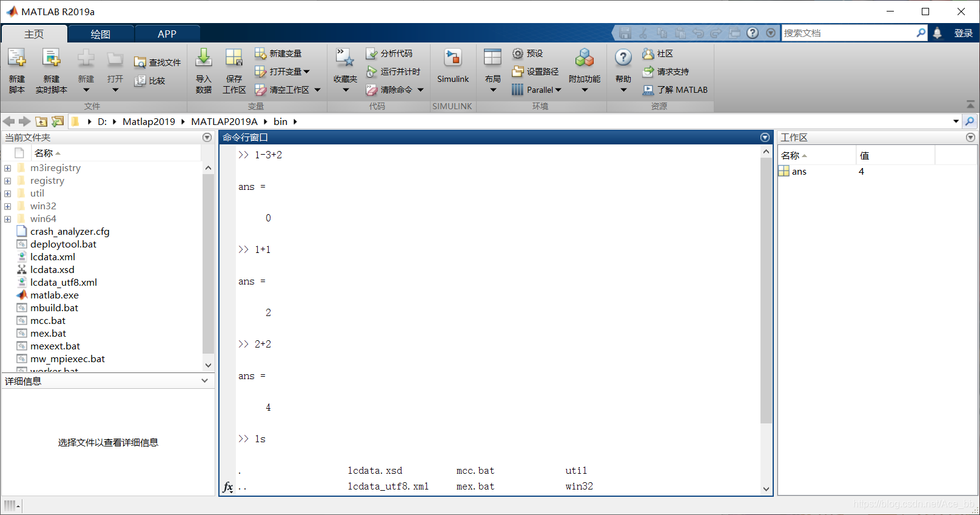Image resolution: width=980 pixels, height=515 pixels.
Task: Click 导入数据 (Import Data)
Action: tap(204, 71)
